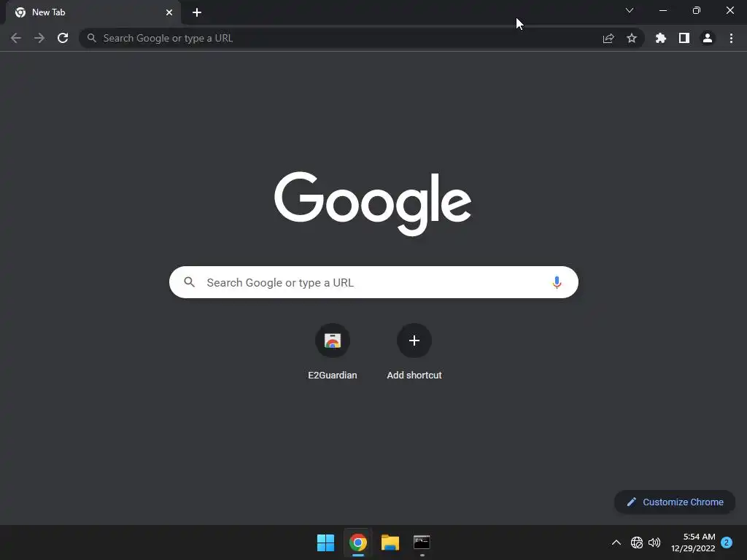Open Customize Chrome

(675, 502)
